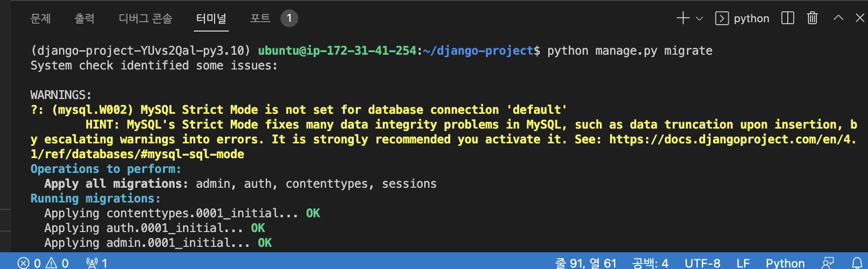Select the 터미널 tab

(x=211, y=18)
